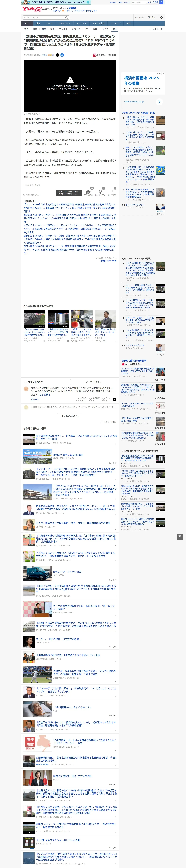The image size is (186, 868).
Task: Close the ad above access ranking
Action: 163,73
